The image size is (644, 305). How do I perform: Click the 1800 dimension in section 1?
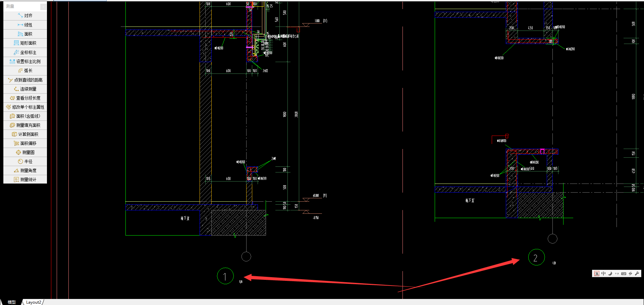click(284, 114)
